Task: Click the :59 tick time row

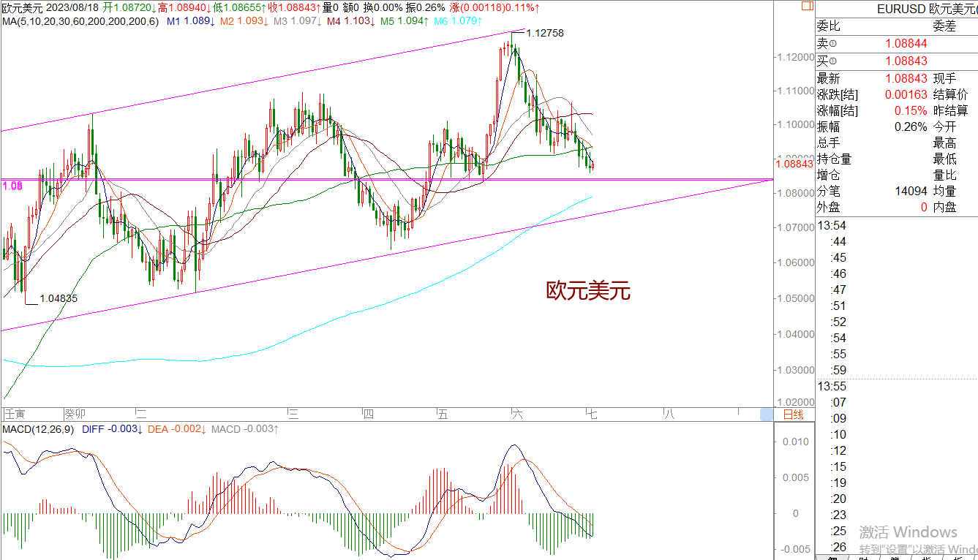Action: click(x=838, y=370)
